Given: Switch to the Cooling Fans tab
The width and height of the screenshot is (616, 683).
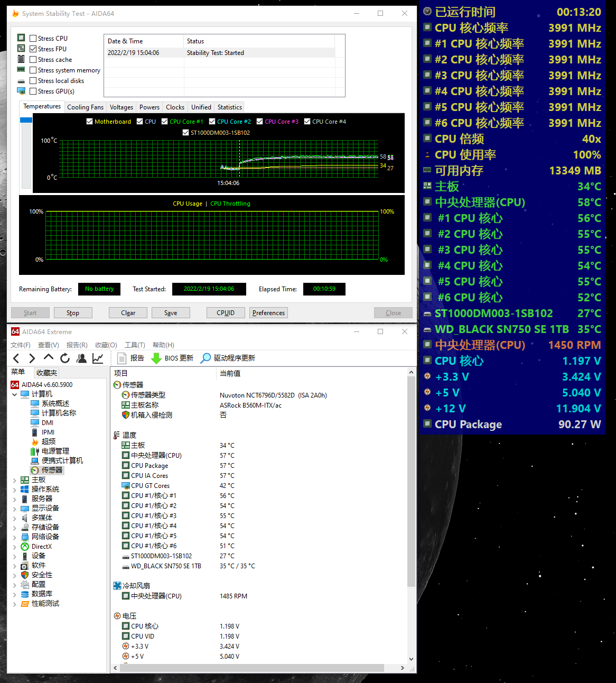Looking at the screenshot, I should coord(85,107).
